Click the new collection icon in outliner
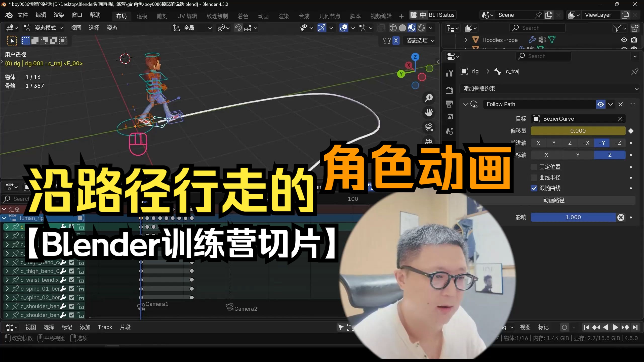The image size is (644, 362). coord(635,28)
